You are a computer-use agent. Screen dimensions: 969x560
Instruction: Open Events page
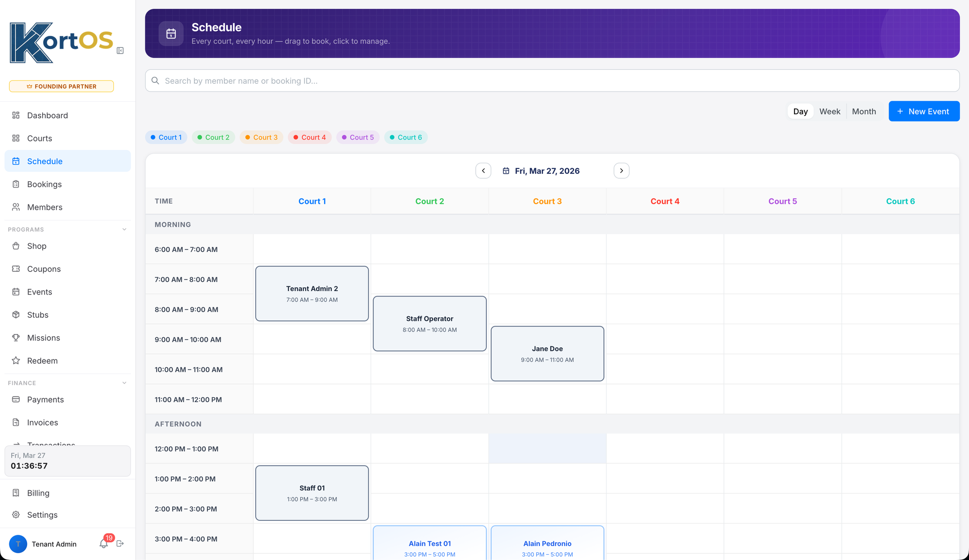click(67, 292)
